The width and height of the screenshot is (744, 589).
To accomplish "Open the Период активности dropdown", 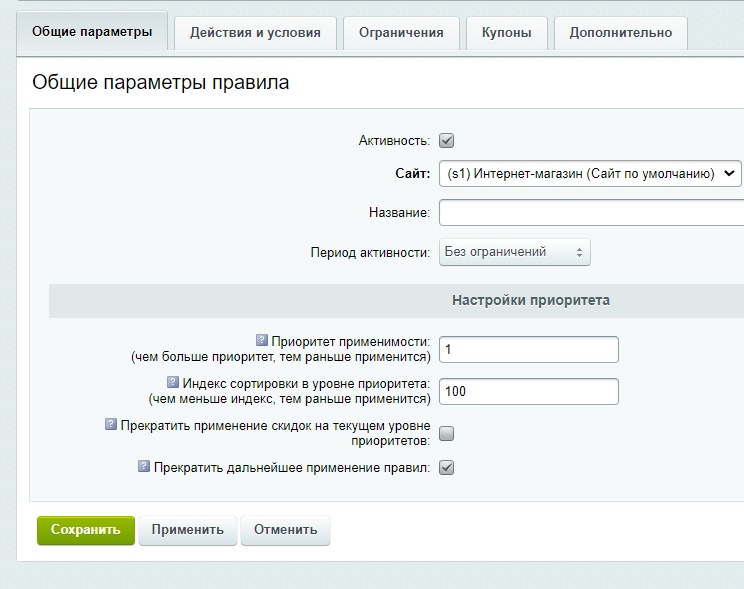I will coord(514,252).
